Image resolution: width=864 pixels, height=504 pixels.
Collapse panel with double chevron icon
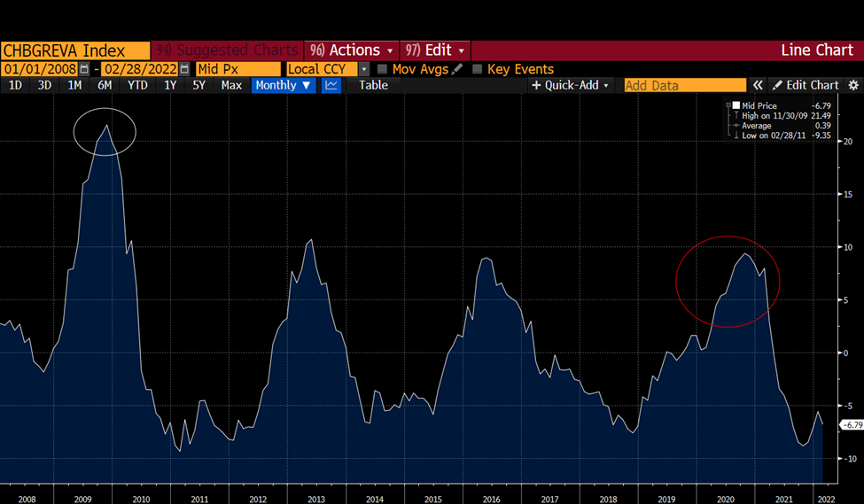[x=759, y=85]
